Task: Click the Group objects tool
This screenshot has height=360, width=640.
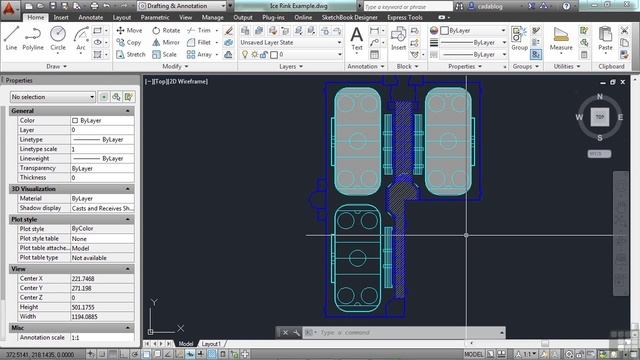Action: point(519,38)
